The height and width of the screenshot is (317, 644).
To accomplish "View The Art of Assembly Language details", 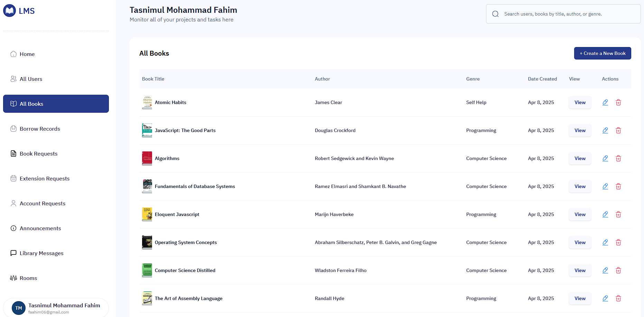I will pos(580,298).
